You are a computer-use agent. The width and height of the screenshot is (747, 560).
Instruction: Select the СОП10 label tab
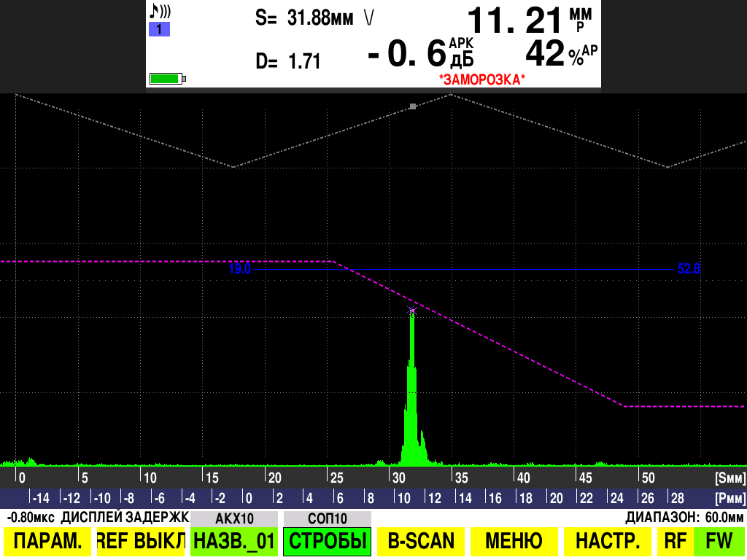[328, 518]
